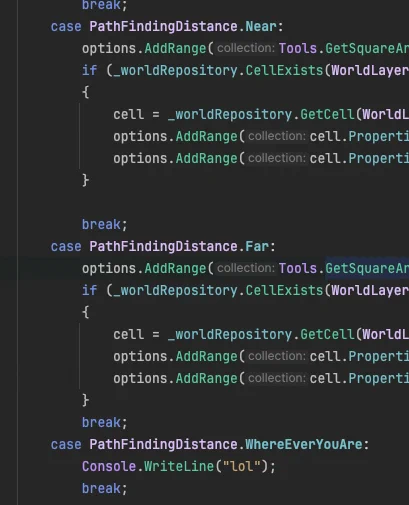
Task: Click the highlighted GetSquareAr method under Far case
Action: tap(367, 269)
